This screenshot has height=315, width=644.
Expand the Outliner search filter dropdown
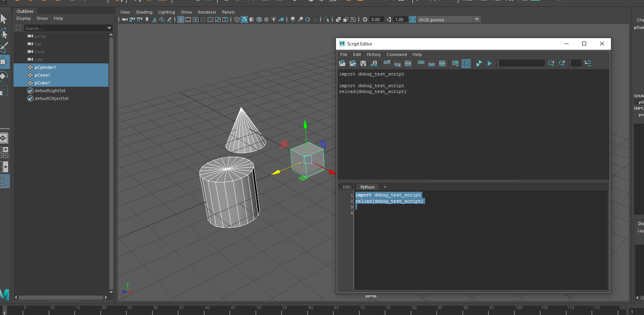tap(109, 28)
